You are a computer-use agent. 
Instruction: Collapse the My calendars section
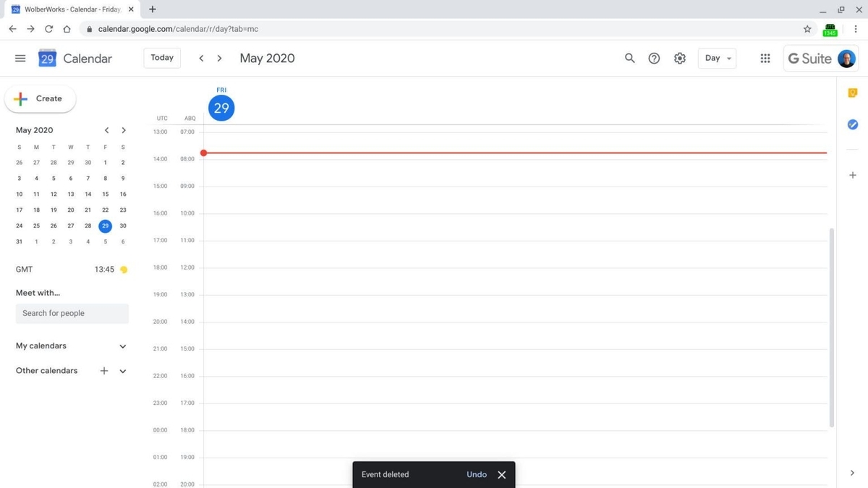(x=123, y=346)
